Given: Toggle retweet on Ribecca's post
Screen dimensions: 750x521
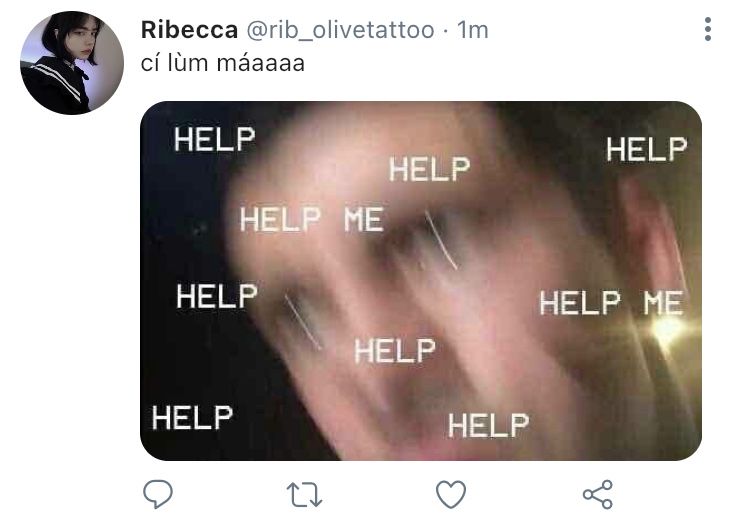Looking at the screenshot, I should (304, 495).
